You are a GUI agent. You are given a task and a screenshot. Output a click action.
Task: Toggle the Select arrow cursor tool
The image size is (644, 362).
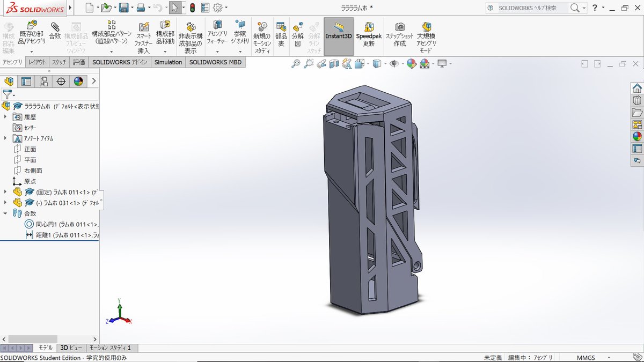[x=175, y=8]
